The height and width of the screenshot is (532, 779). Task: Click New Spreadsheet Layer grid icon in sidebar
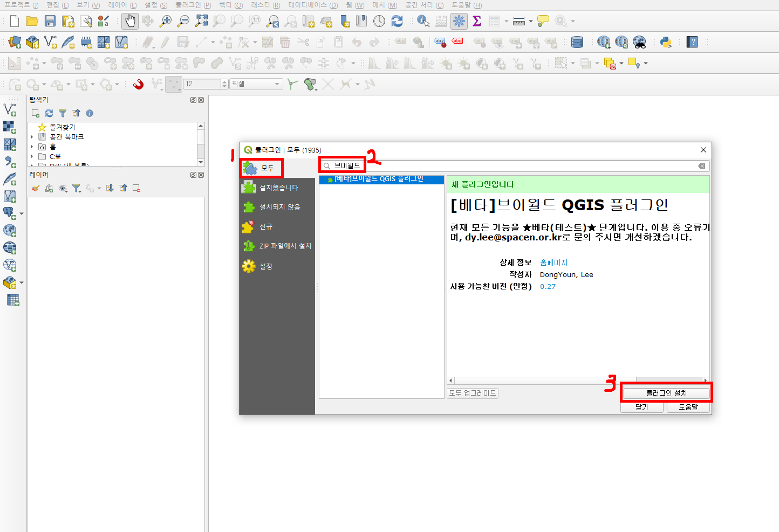tap(13, 300)
